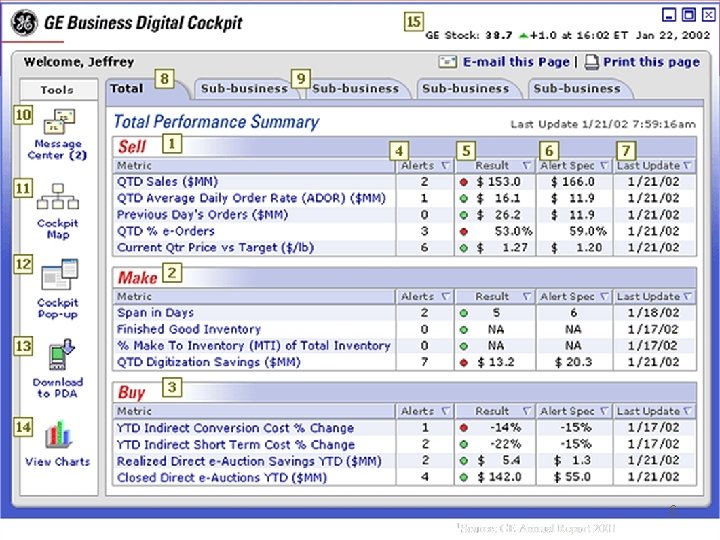
Task: Open Realized Direct e-Auction Savings link
Action: pos(249,461)
